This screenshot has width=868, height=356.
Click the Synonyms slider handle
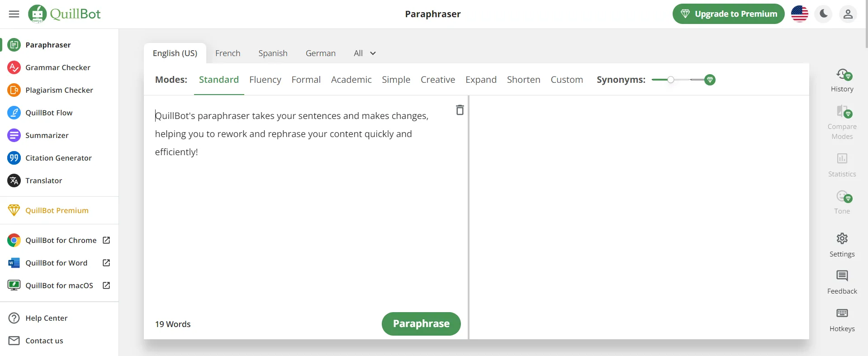671,80
